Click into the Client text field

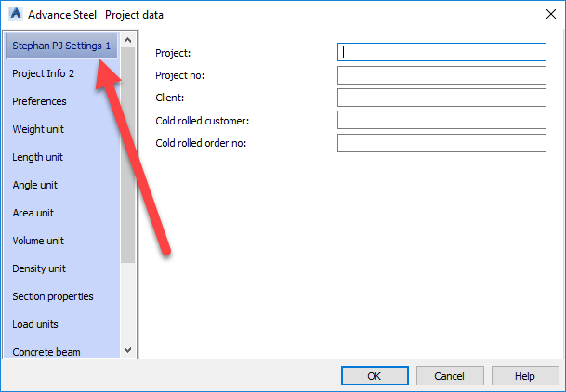coord(441,98)
